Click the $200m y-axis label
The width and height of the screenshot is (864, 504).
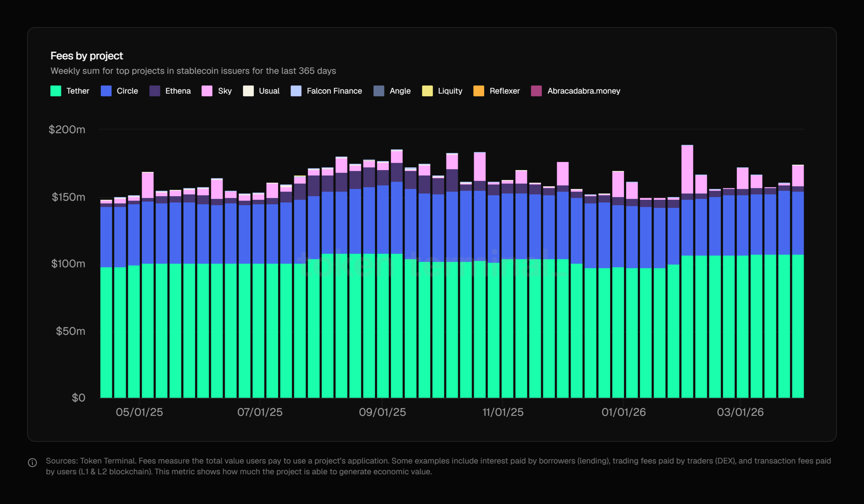point(67,130)
